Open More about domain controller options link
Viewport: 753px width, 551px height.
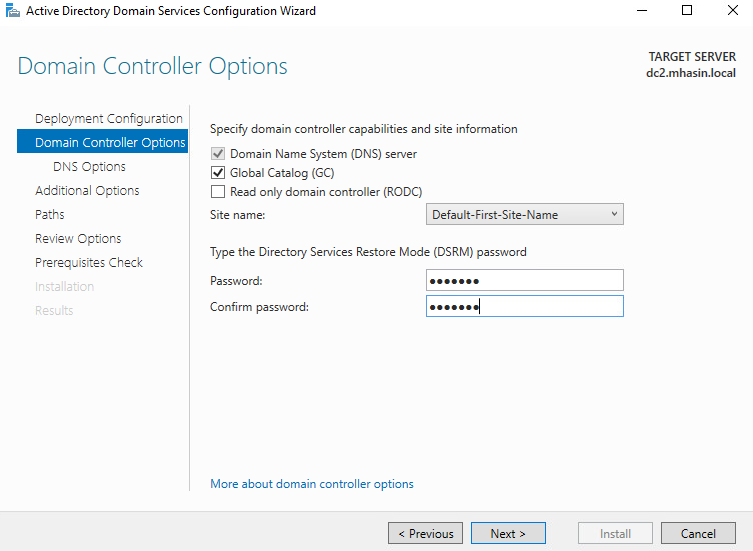coord(312,484)
